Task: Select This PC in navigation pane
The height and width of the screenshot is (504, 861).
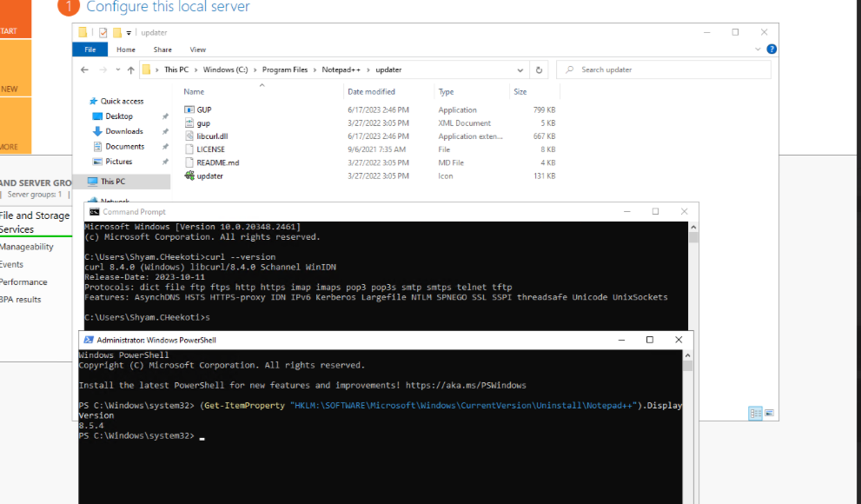Action: point(113,181)
